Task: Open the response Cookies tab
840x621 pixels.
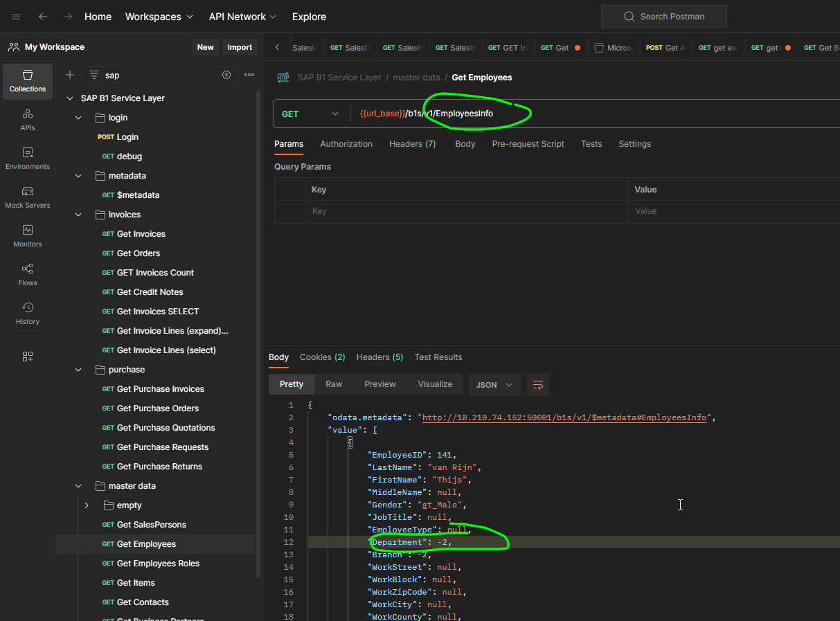Action: coord(323,357)
